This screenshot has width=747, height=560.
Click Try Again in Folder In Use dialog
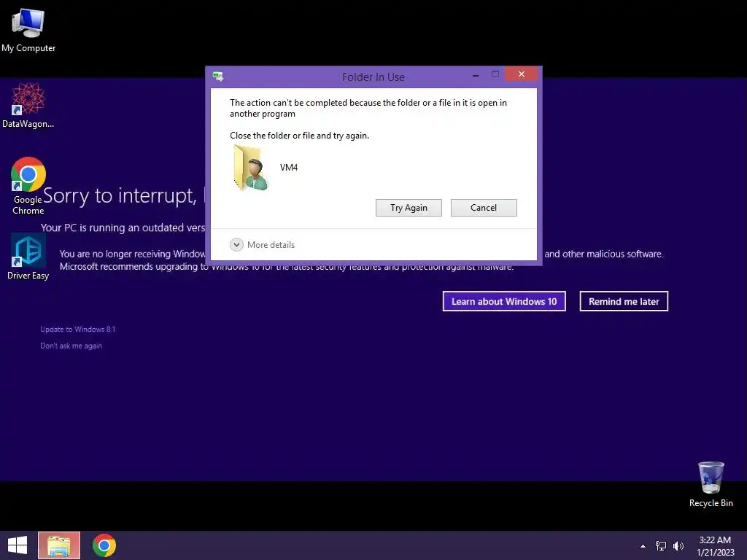(x=409, y=208)
